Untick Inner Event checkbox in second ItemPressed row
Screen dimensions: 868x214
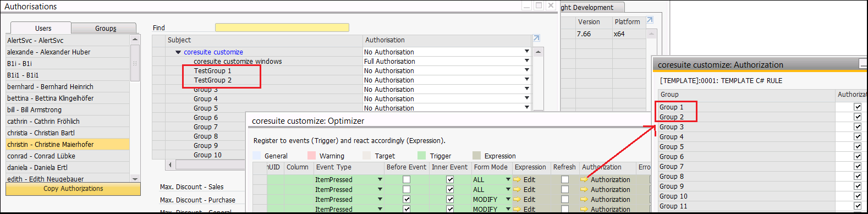pos(450,190)
